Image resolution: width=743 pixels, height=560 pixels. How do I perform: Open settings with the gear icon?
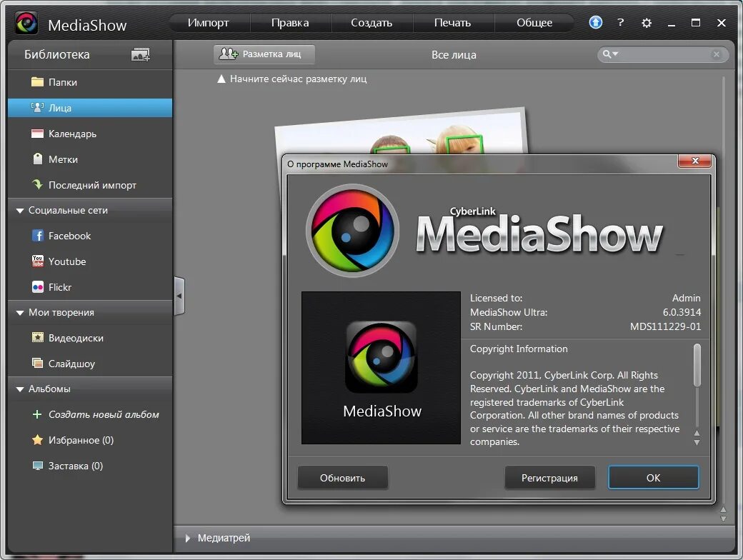pos(647,23)
